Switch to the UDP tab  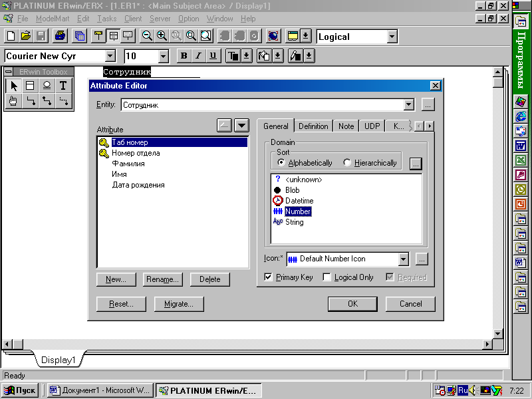click(x=372, y=126)
